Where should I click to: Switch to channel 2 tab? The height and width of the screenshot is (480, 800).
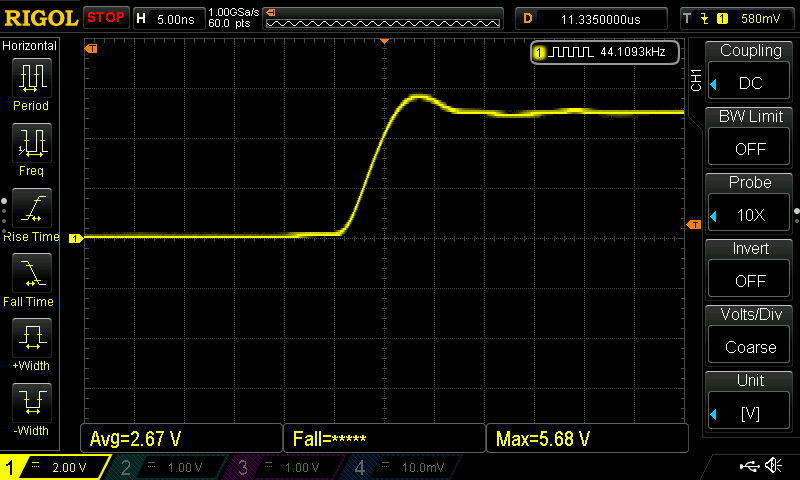165,467
